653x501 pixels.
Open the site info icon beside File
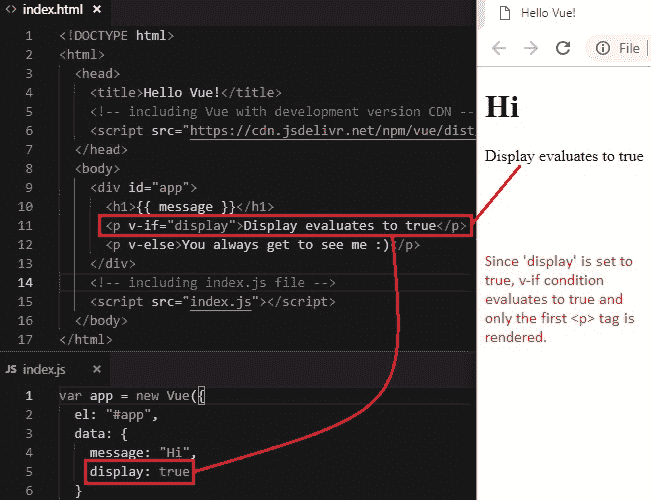click(603, 48)
